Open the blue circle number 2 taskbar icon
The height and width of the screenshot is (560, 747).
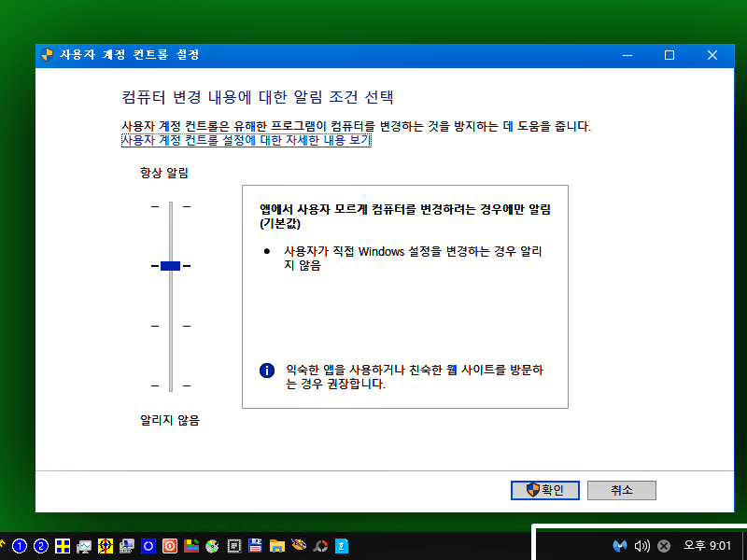[41, 546]
